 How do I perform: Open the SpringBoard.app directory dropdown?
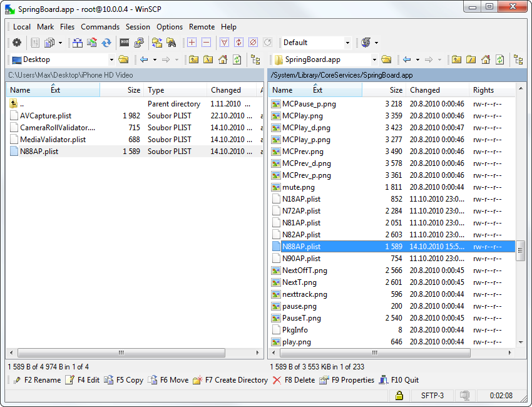[374, 60]
